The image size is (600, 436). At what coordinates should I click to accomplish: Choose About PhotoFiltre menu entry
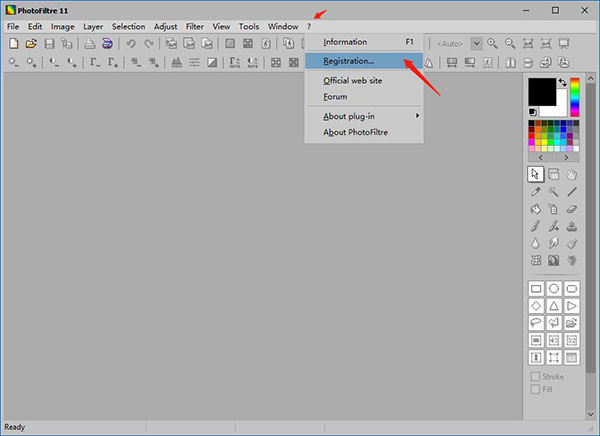(364, 132)
